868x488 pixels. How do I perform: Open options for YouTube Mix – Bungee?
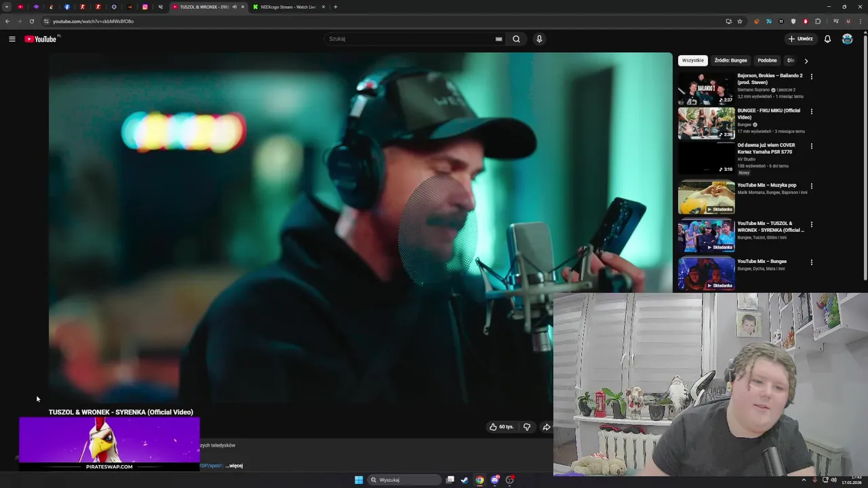point(812,262)
